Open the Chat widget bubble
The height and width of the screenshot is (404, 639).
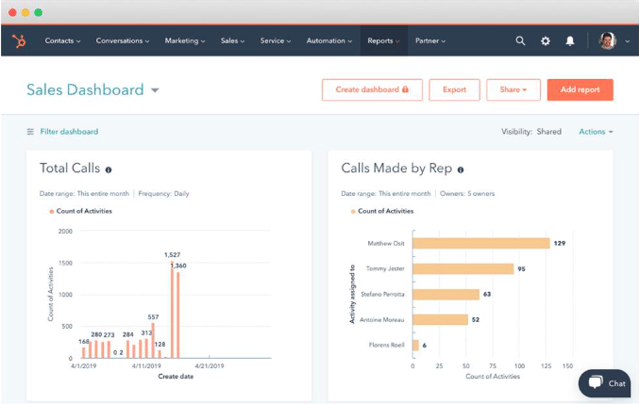click(605, 383)
